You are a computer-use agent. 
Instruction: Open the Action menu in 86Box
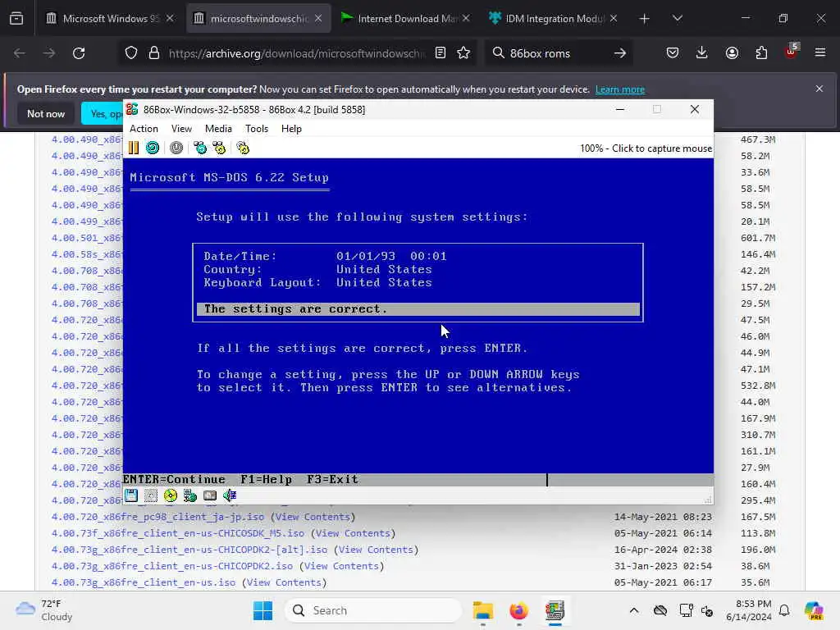coord(144,129)
